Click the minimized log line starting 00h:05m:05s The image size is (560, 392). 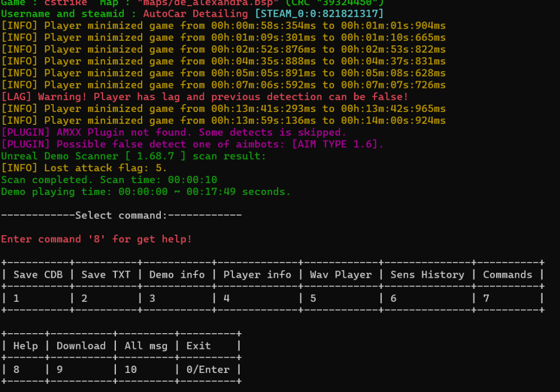point(223,73)
